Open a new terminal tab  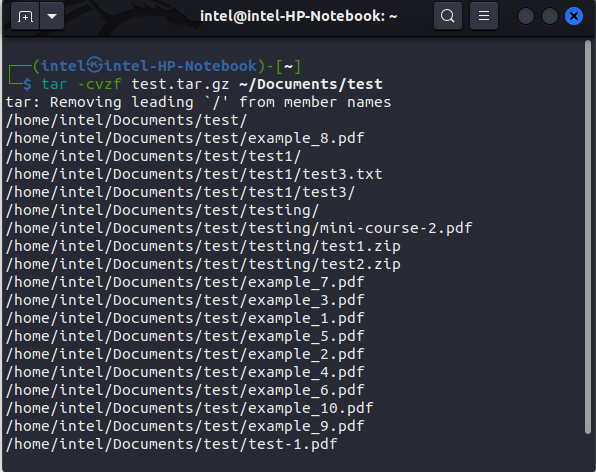[x=25, y=16]
